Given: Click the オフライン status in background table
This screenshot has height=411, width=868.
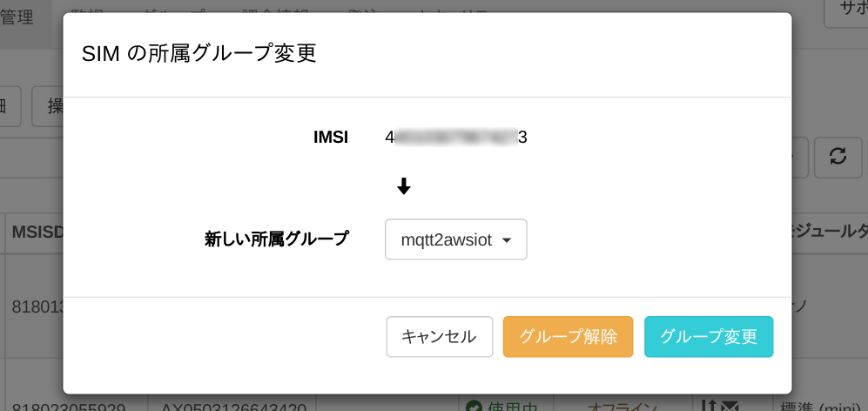Looking at the screenshot, I should tap(622, 407).
